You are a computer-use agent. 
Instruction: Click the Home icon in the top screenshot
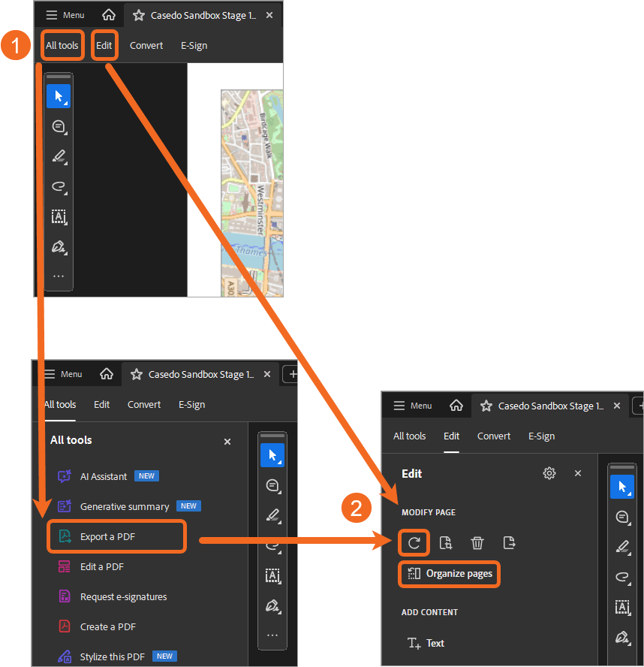109,15
